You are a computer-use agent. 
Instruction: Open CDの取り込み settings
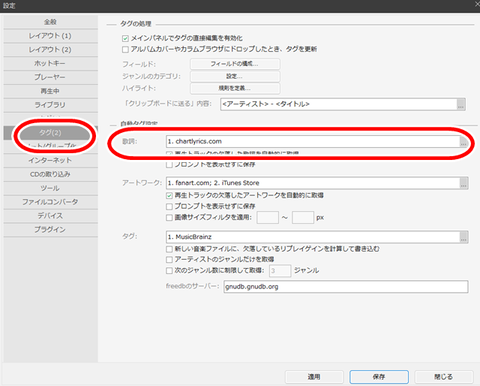(x=50, y=174)
